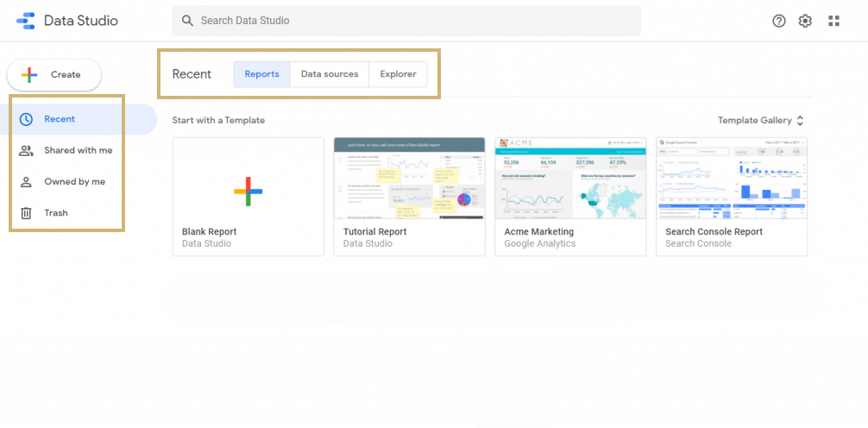Click the trash can icon
The image size is (868, 428).
click(x=26, y=213)
